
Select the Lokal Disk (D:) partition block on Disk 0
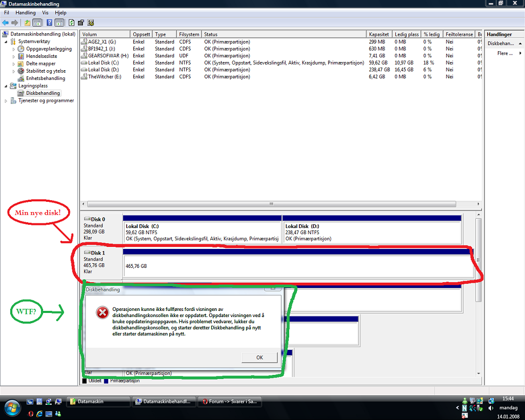point(372,229)
